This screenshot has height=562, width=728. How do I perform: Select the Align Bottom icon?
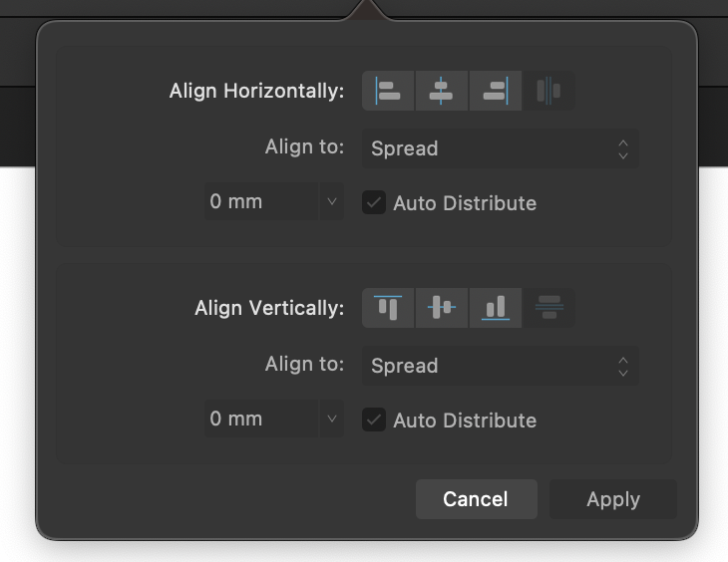496,308
